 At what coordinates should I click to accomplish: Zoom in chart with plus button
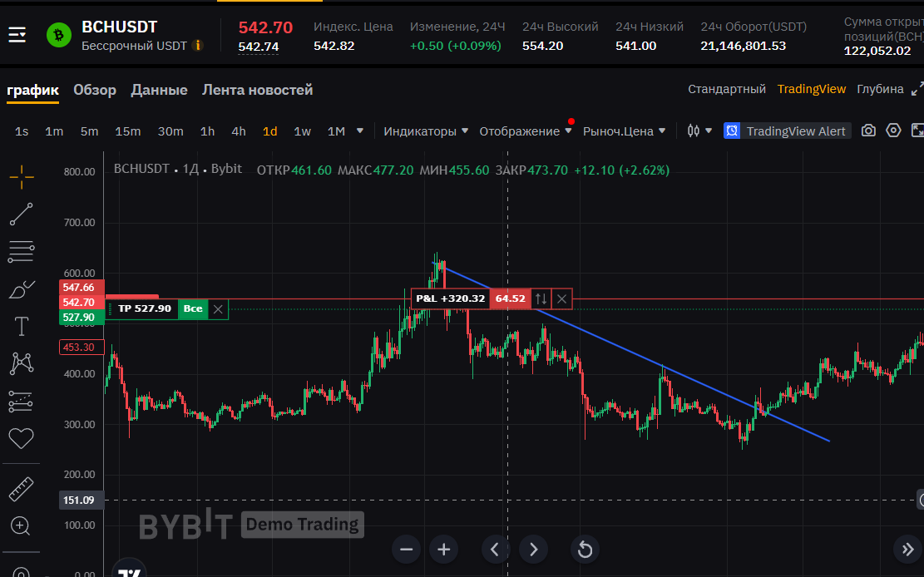pos(444,550)
